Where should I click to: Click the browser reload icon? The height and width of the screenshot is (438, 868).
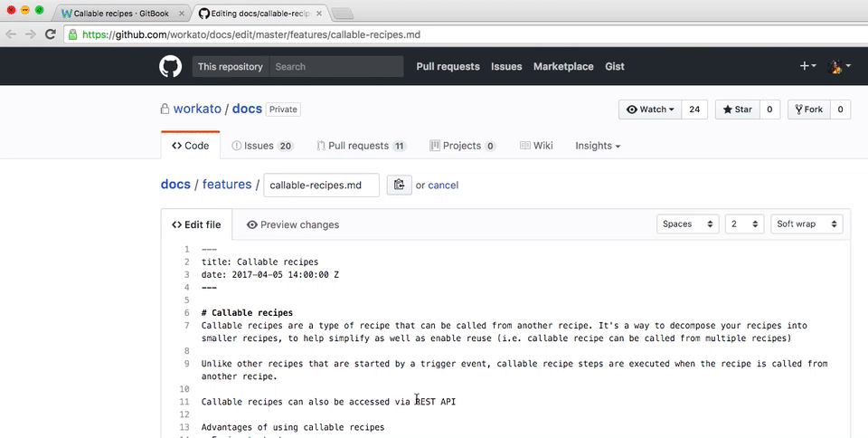52,35
